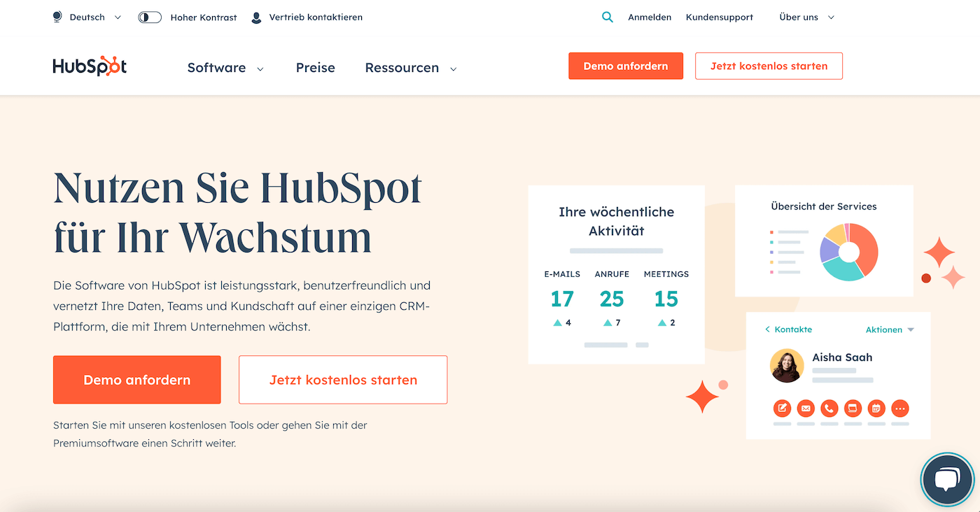This screenshot has height=512, width=980.
Task: Click the three-dots more icon under Aisha Saah
Action: [x=900, y=408]
